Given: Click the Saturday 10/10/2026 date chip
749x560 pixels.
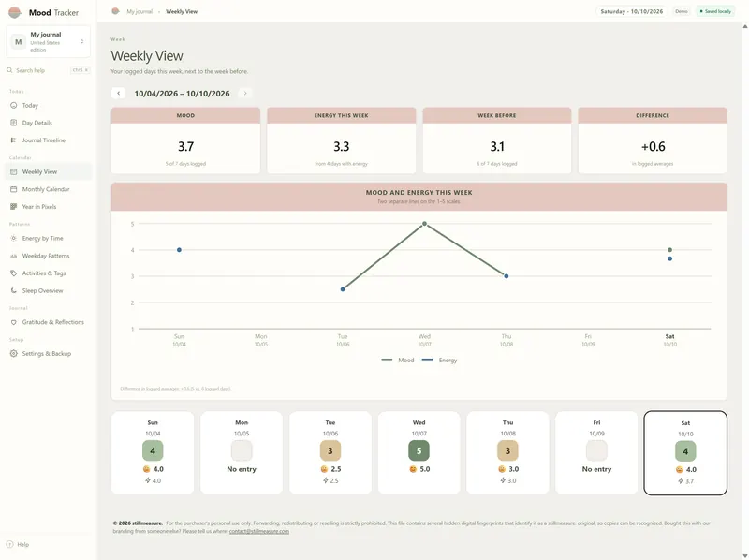Looking at the screenshot, I should click(x=631, y=11).
